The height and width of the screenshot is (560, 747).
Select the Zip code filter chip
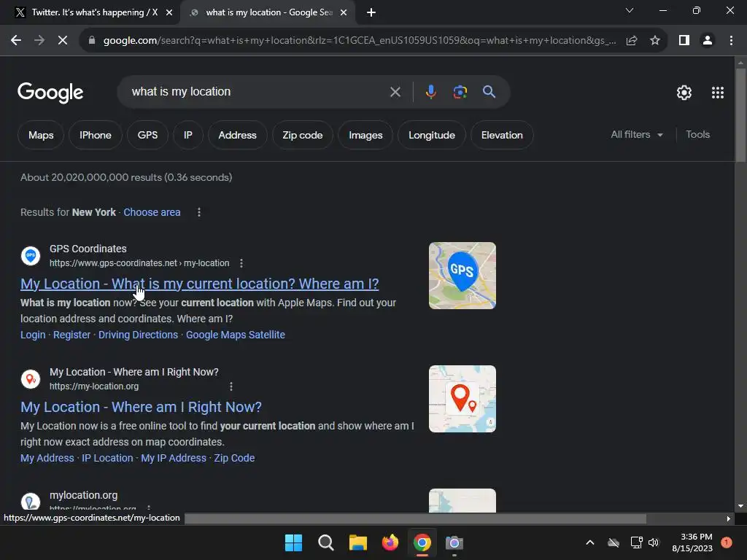click(x=303, y=135)
